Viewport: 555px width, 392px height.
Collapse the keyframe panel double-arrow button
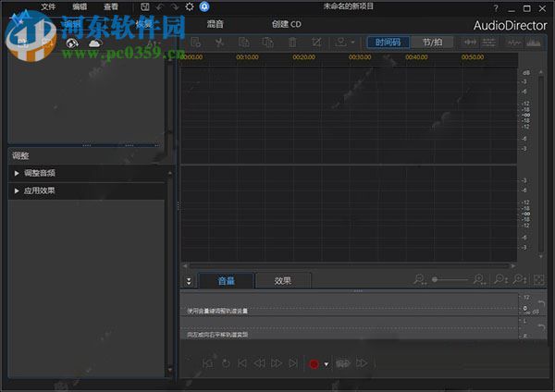coord(189,281)
